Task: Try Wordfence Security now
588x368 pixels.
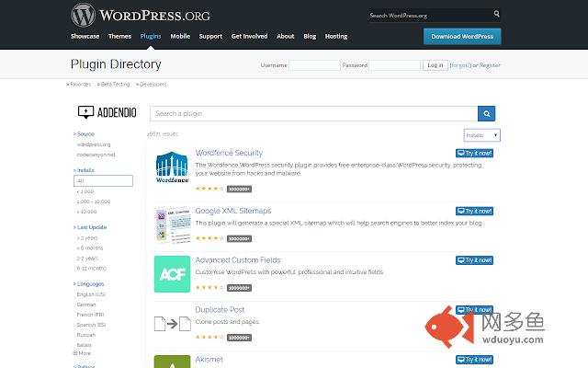Action: click(x=474, y=154)
